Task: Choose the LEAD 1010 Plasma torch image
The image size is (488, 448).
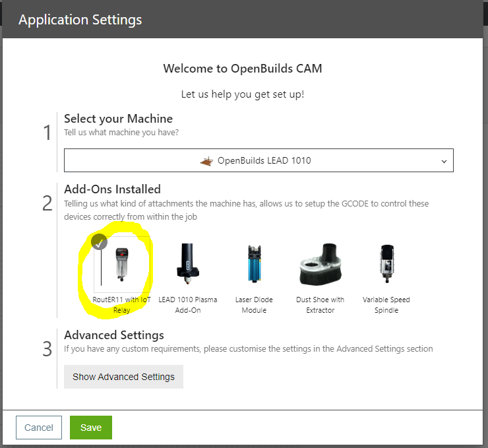Action: tap(188, 264)
